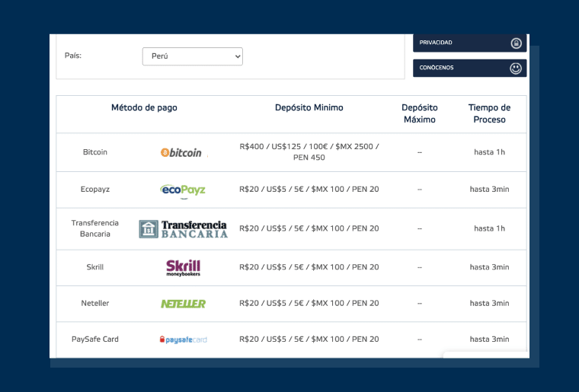579x392 pixels.
Task: Click 'hasta 3min' in the Ecopayz row
Action: 489,190
